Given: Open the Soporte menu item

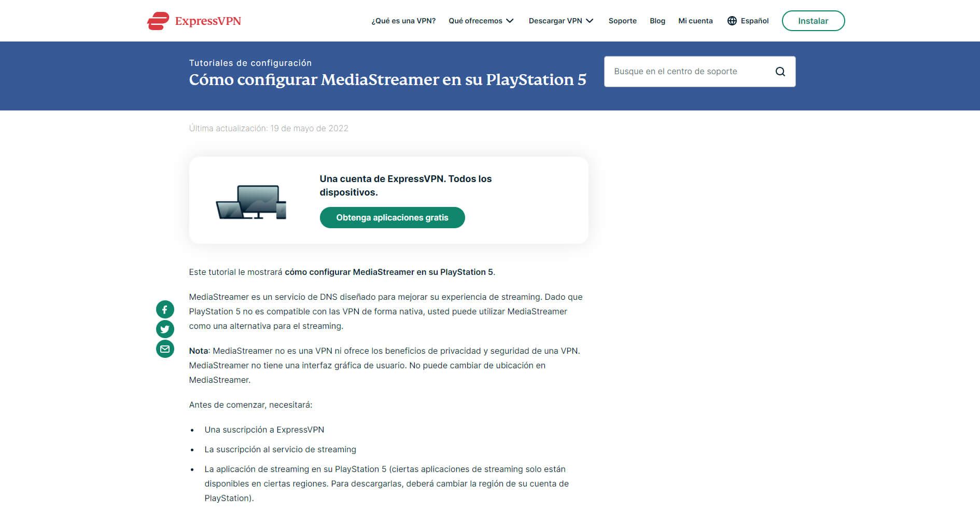Looking at the screenshot, I should tap(622, 21).
